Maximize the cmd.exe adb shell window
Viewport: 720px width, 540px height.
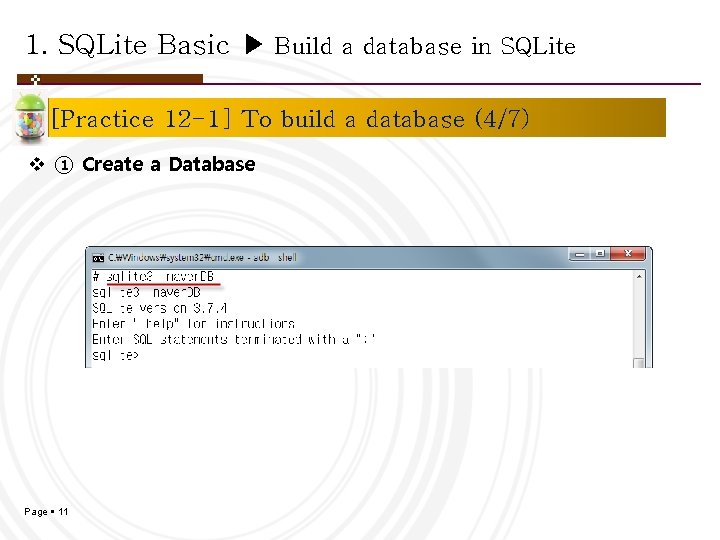click(600, 254)
